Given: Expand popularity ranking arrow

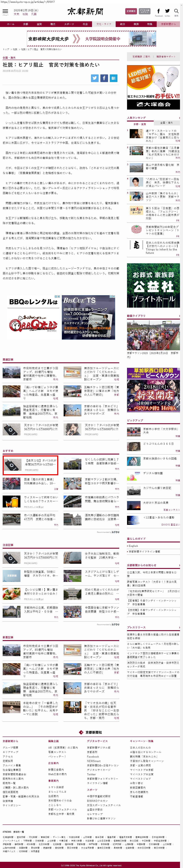Looking at the screenshot, I should tap(179, 118).
